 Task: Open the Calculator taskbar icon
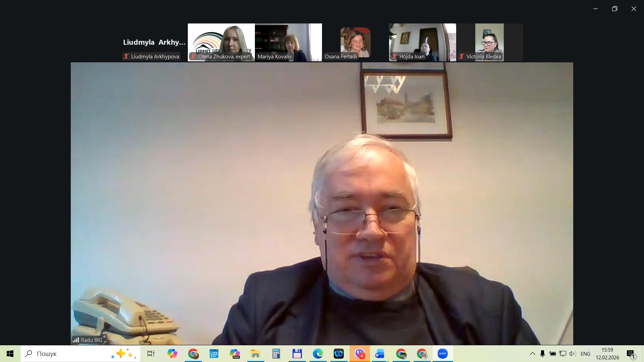click(276, 354)
